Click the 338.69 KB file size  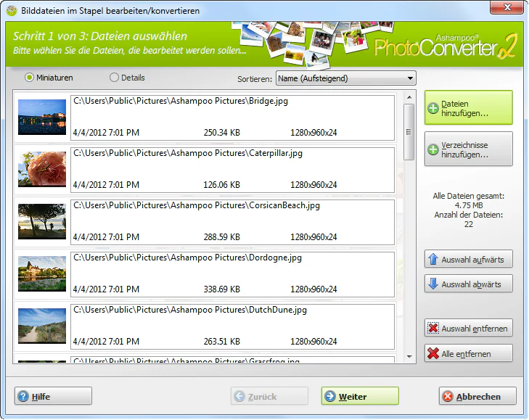(x=221, y=289)
